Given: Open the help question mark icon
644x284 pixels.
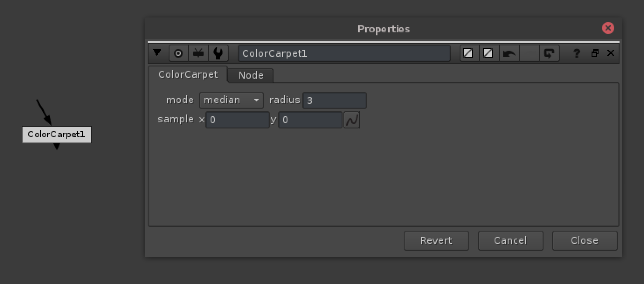Looking at the screenshot, I should 576,53.
